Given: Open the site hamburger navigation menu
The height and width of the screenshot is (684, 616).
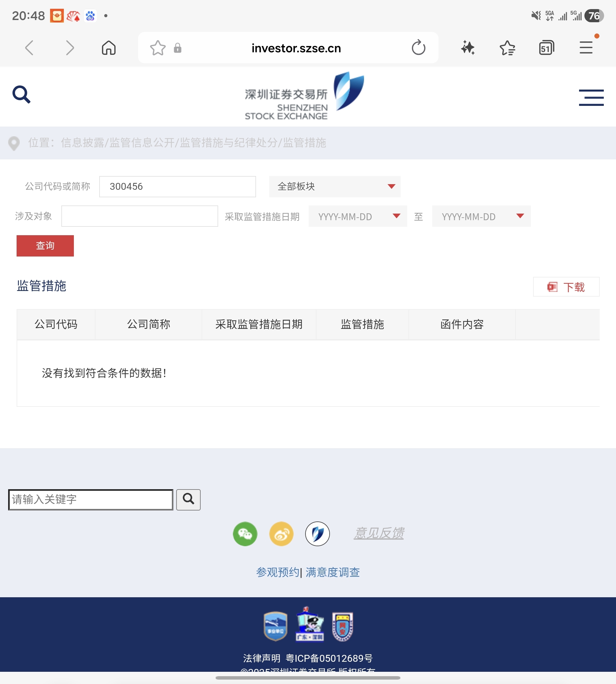Looking at the screenshot, I should coord(591,97).
